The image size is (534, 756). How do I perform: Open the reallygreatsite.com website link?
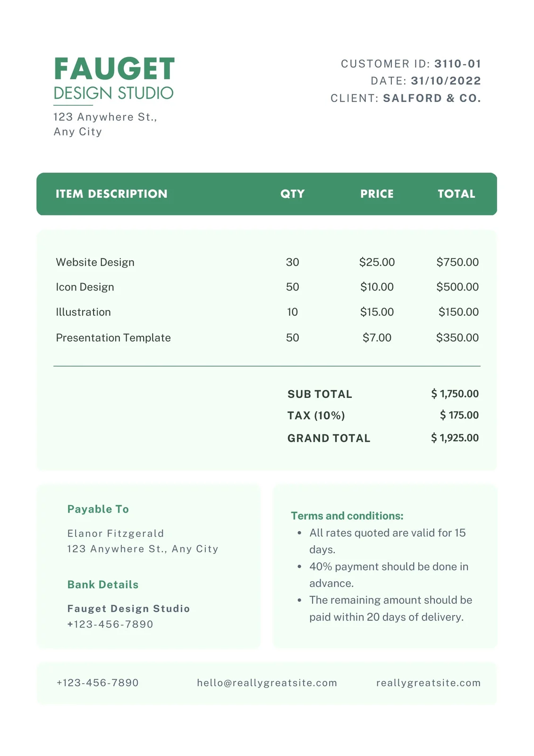[x=428, y=683]
